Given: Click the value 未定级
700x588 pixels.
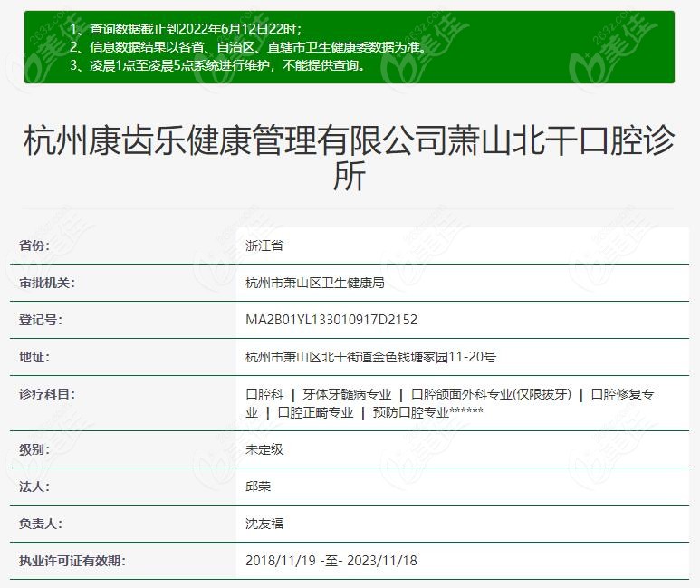Looking at the screenshot, I should (x=264, y=449).
